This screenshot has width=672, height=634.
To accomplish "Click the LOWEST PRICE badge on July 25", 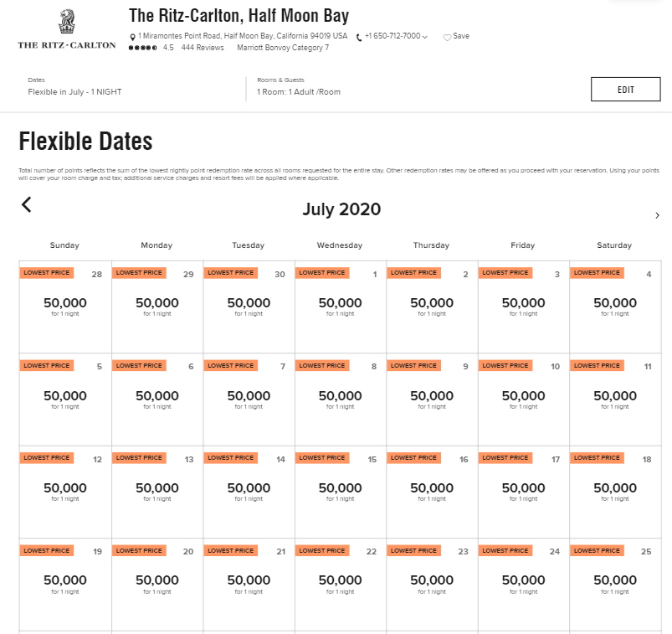I will pos(596,550).
